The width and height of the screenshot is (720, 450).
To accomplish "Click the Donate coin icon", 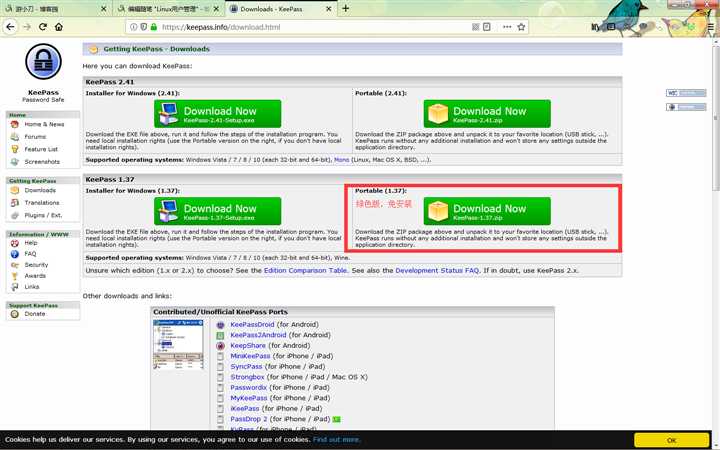I will [x=15, y=314].
